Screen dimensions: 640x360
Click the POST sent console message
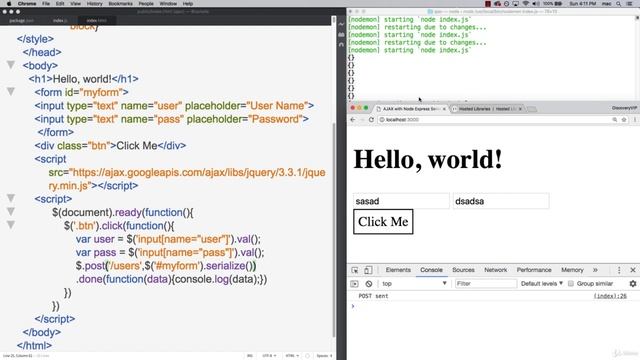coord(373,296)
